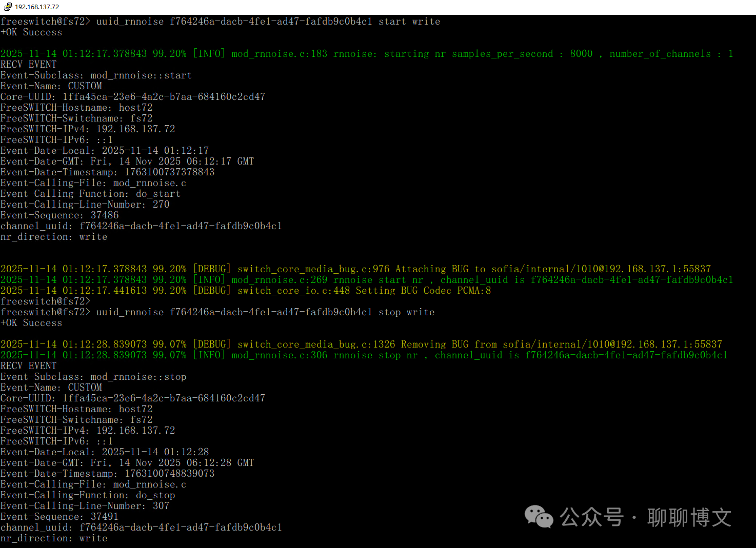
Task: Click 'Event-Sequence: 37491'
Action: coord(59,517)
